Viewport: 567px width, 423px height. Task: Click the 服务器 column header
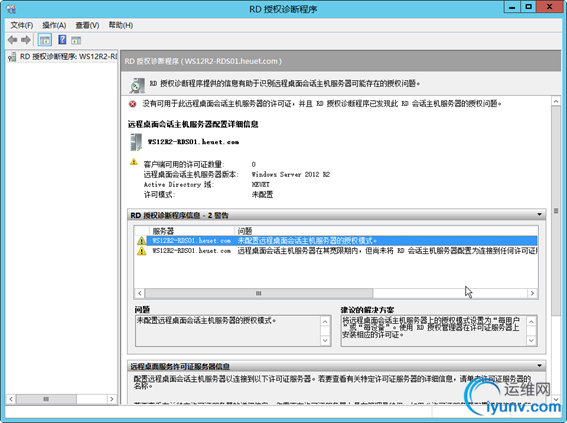coord(192,231)
